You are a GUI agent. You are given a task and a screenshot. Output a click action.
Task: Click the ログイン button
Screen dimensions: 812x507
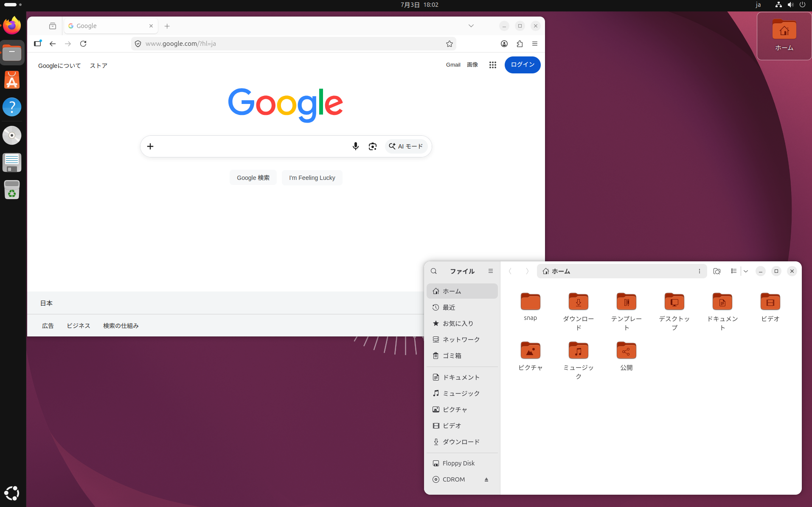point(523,65)
